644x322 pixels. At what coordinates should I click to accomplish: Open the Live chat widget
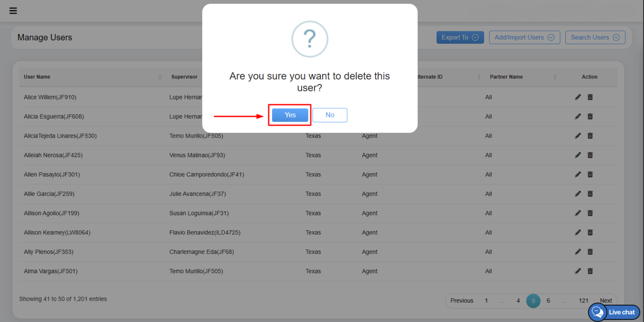614,312
